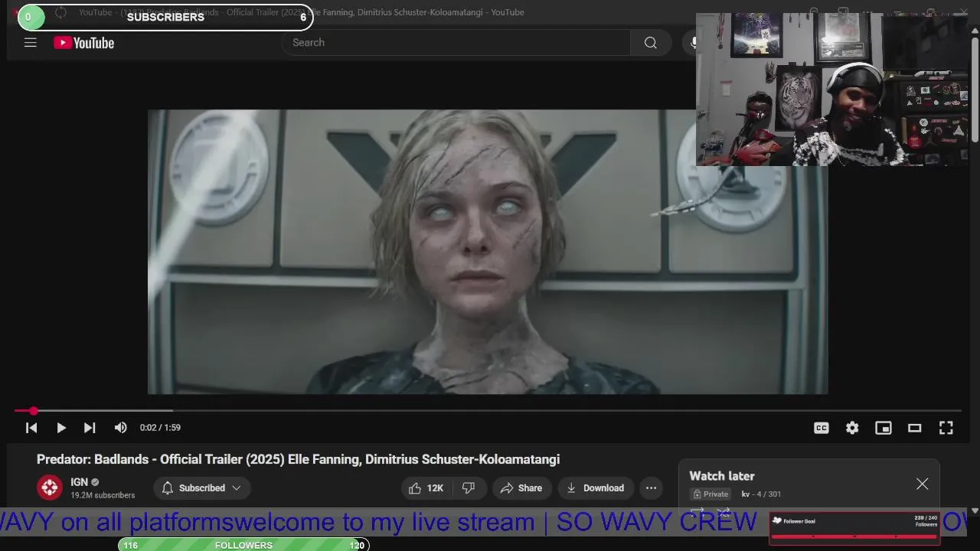980x551 pixels.
Task: Mute the video with the speaker icon
Action: point(120,428)
